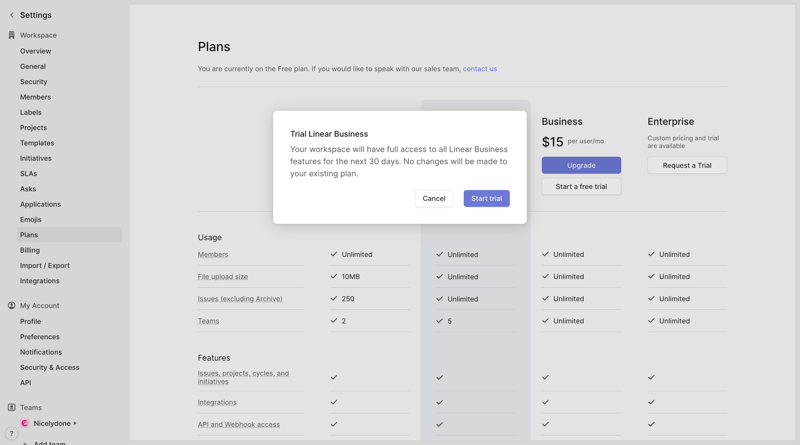Viewport: 800px width, 445px height.
Task: Click the Workspace building icon
Action: click(12, 35)
